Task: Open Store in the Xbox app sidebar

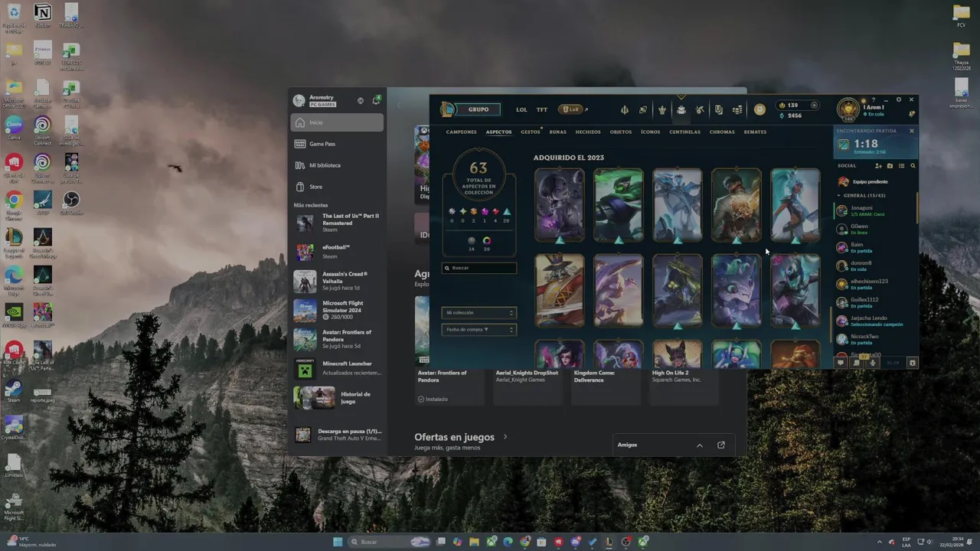Action: (x=337, y=187)
